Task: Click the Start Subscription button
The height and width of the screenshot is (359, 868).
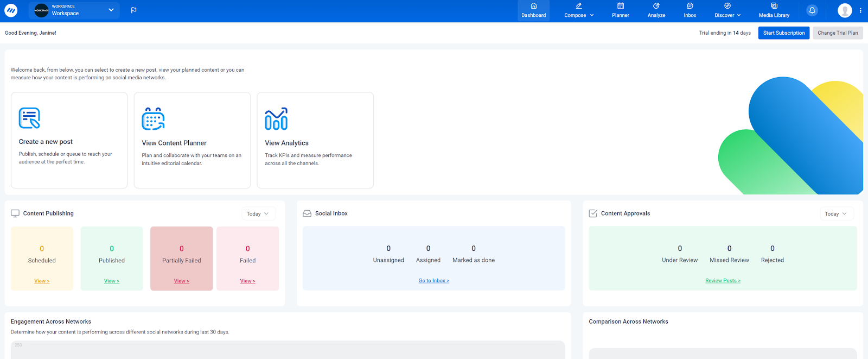Action: coord(784,33)
